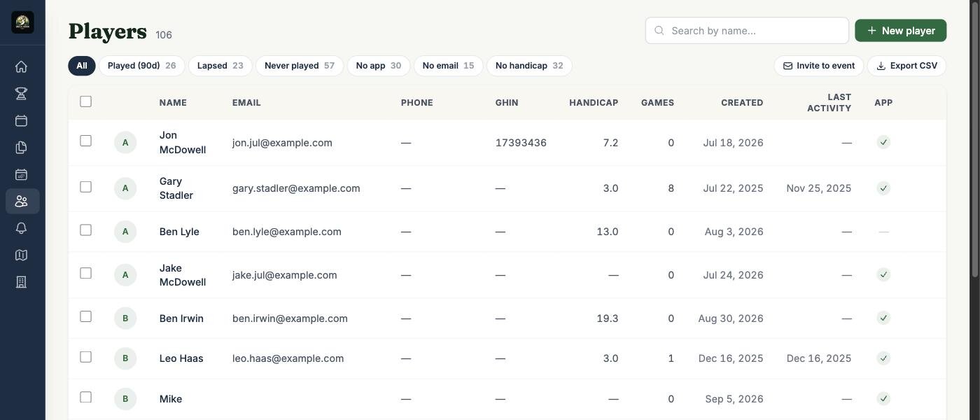980x420 pixels.
Task: Open the home icon in the sidebar
Action: point(21,66)
